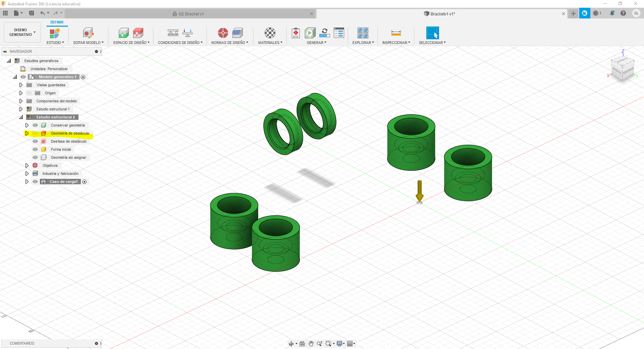This screenshot has height=349, width=644.
Task: Open NORMAS DE DISEÑO menu
Action: pos(229,43)
